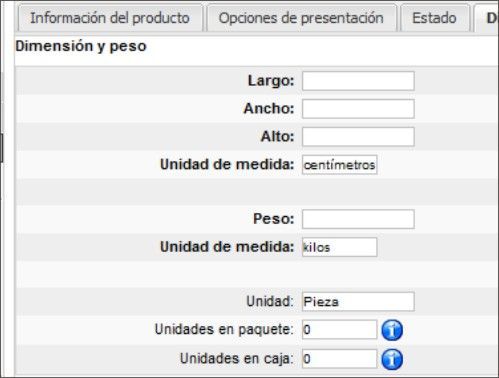
Task: Select the Estado tab
Action: click(x=434, y=18)
